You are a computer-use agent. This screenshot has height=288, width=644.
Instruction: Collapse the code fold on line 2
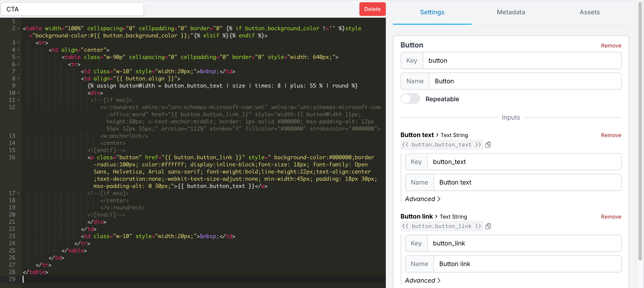[18, 28]
